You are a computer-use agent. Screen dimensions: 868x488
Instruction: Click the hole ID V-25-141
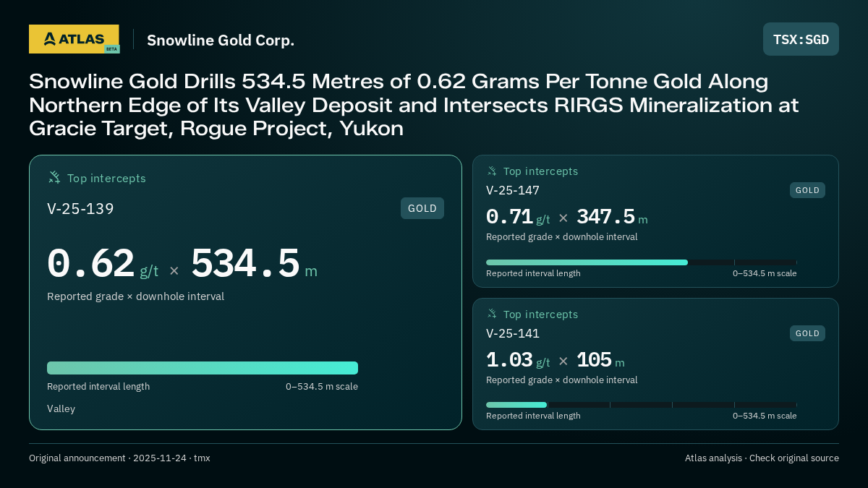click(513, 334)
